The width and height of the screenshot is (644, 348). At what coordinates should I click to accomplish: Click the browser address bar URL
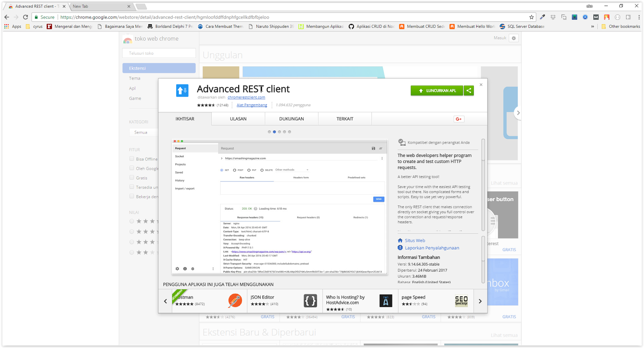pyautogui.click(x=165, y=17)
